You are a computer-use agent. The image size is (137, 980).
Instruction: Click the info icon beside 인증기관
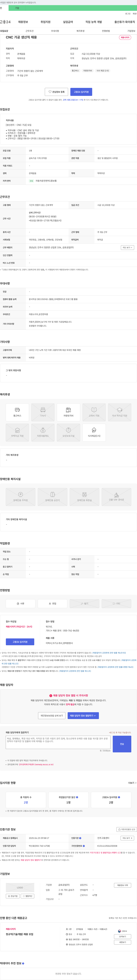coord(80,838)
